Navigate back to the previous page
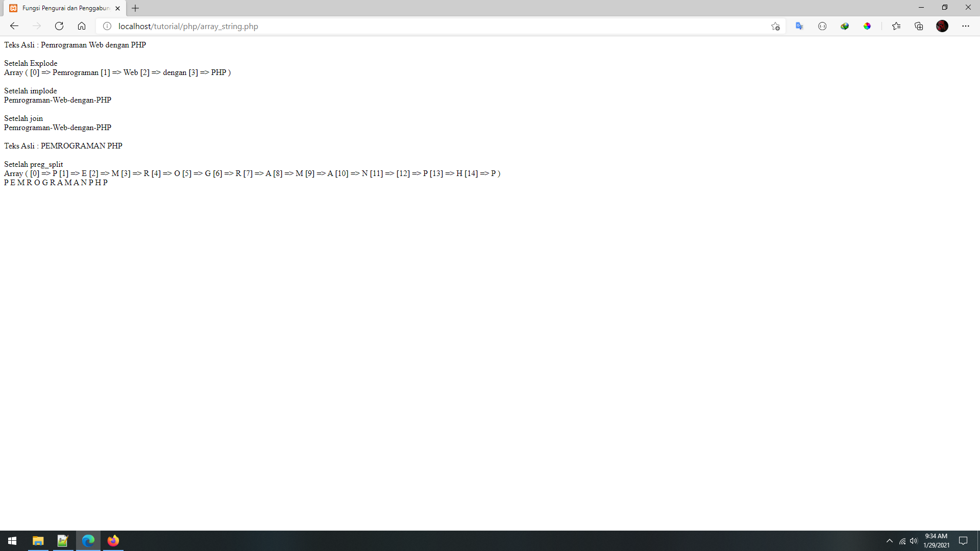 coord(14,26)
